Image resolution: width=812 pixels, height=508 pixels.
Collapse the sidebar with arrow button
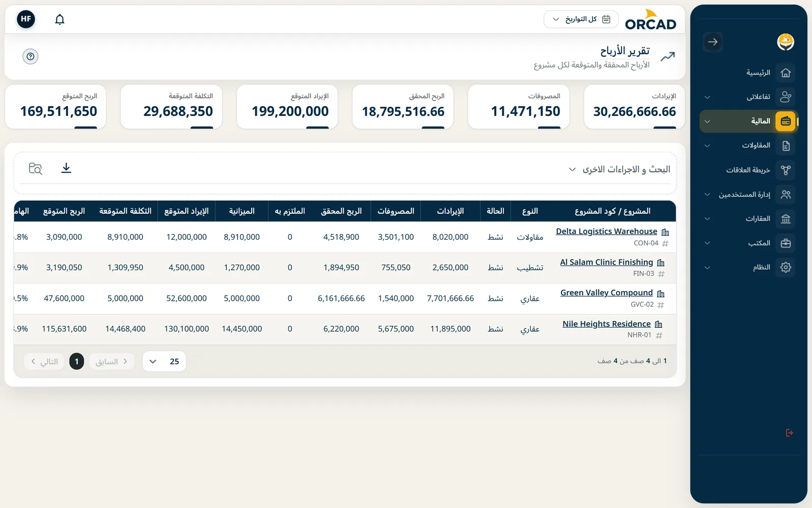(x=713, y=42)
